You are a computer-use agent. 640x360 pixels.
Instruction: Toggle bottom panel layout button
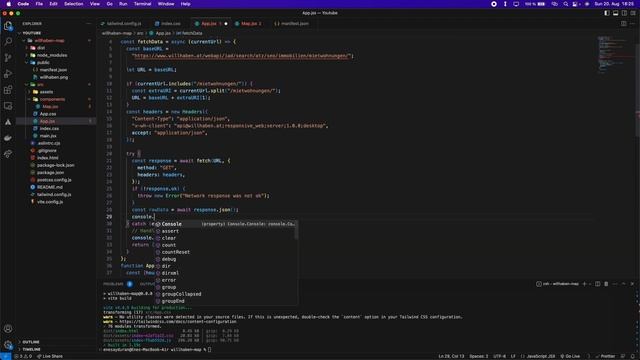[616, 13]
